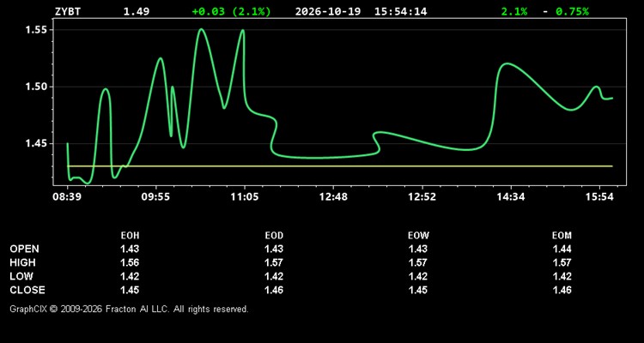
Task: Click the CLOSE value under EOW
Action: pyautogui.click(x=418, y=290)
